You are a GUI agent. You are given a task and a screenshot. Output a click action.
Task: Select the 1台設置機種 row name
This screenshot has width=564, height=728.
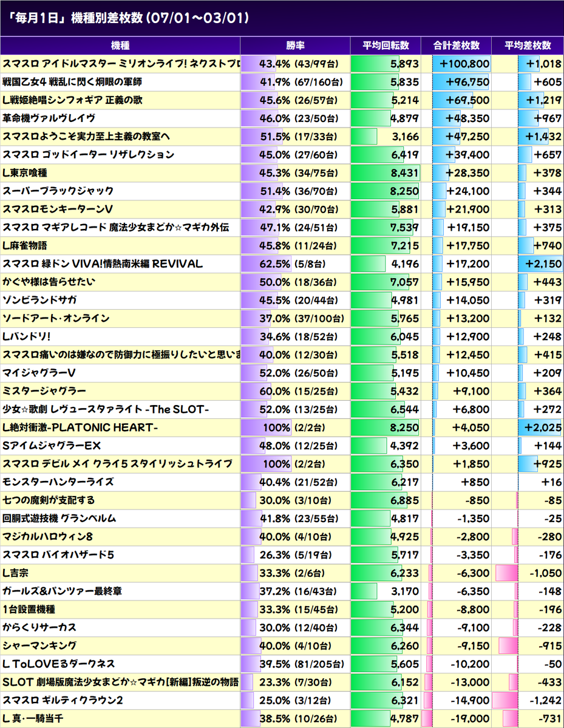[29, 610]
